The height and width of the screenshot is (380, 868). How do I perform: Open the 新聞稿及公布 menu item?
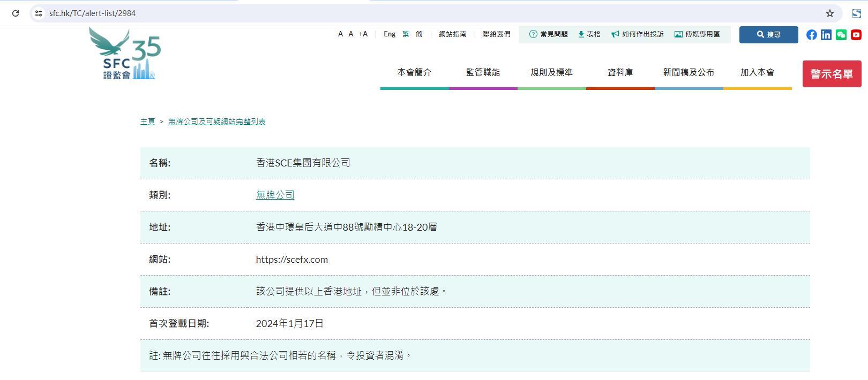point(689,72)
